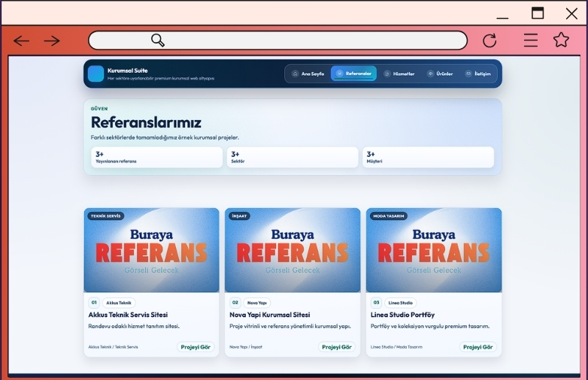Viewport: 588px width, 380px height.
Task: Click into the browser address bar
Action: (x=301, y=41)
